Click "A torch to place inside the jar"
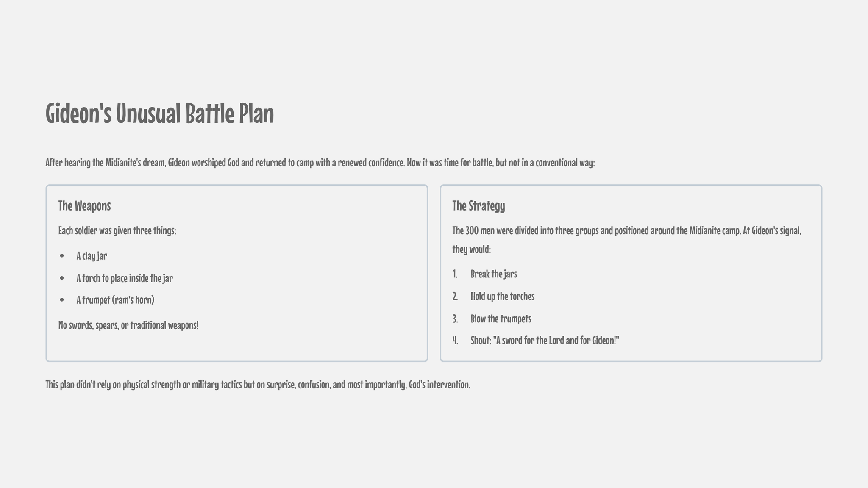Viewport: 868px width, 488px height. 125,278
